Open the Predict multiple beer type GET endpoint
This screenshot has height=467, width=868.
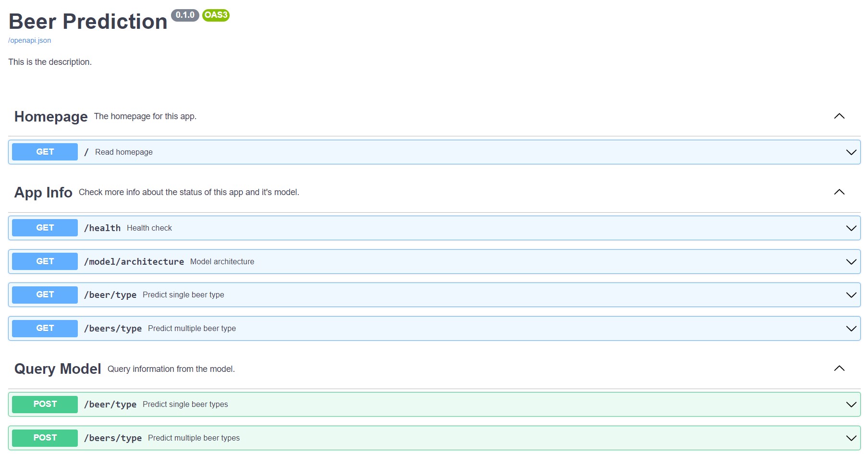click(192, 329)
